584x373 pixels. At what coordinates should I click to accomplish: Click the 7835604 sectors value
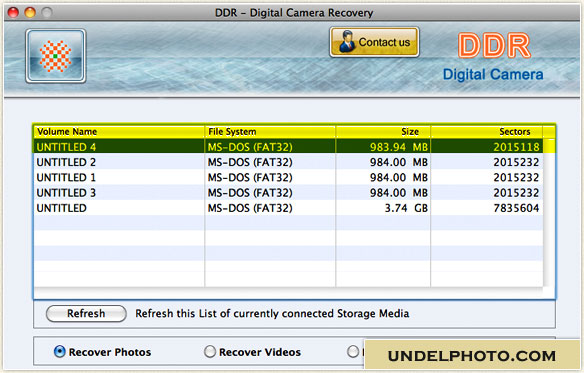point(516,208)
